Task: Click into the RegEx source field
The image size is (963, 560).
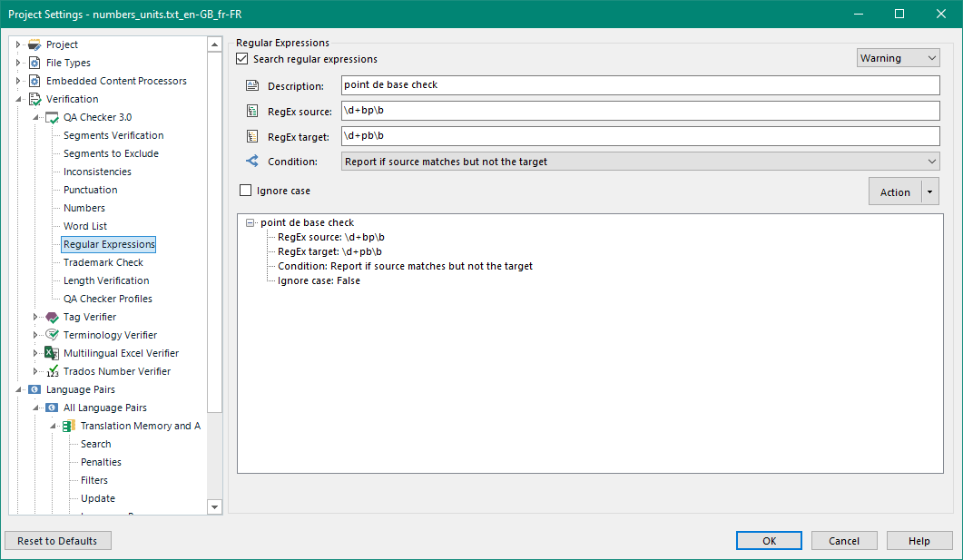Action: pyautogui.click(x=641, y=111)
